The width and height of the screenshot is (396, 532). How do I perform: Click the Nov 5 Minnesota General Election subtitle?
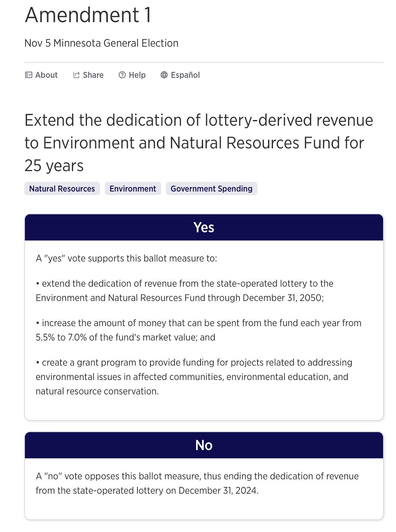click(x=101, y=43)
